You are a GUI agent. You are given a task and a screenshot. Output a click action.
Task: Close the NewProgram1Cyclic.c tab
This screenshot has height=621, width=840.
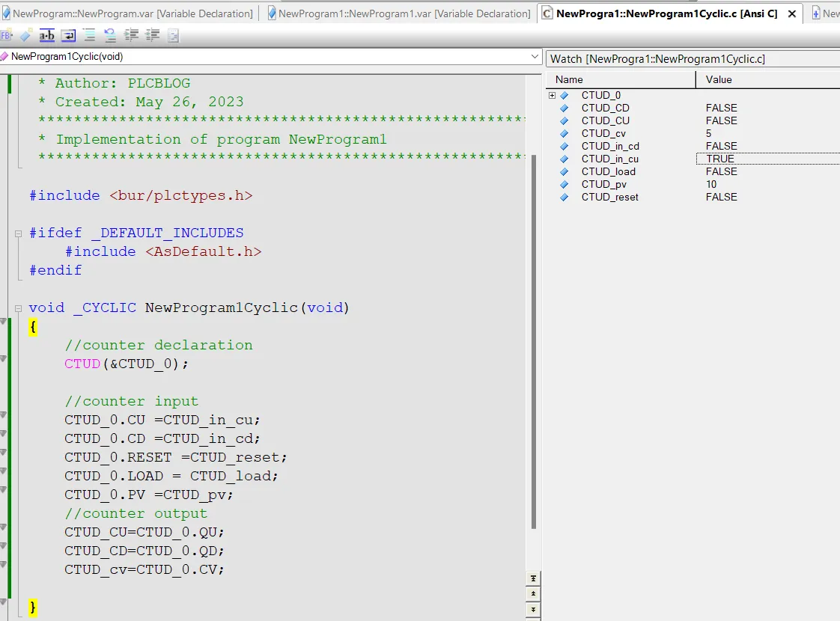[x=792, y=14]
